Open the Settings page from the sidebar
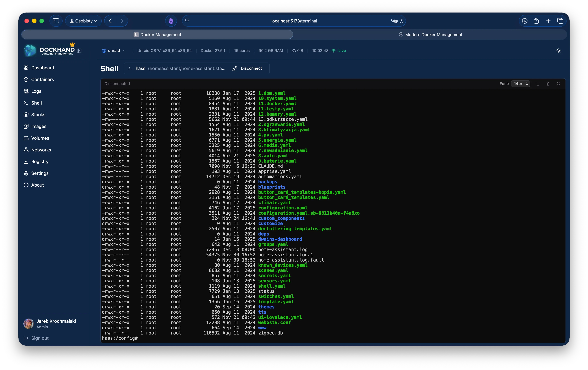Image resolution: width=588 pixels, height=370 pixels. tap(40, 173)
